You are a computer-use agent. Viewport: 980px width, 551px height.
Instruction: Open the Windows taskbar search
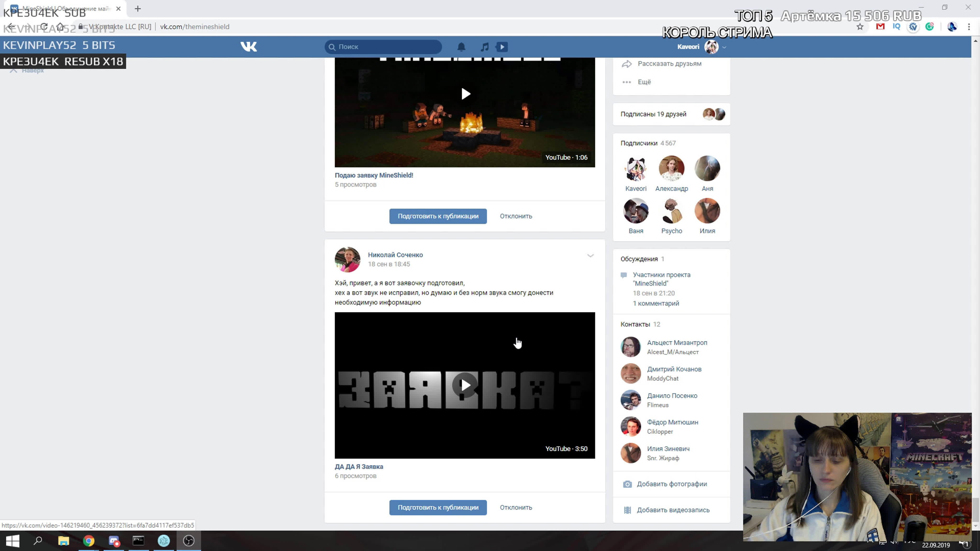(38, 541)
